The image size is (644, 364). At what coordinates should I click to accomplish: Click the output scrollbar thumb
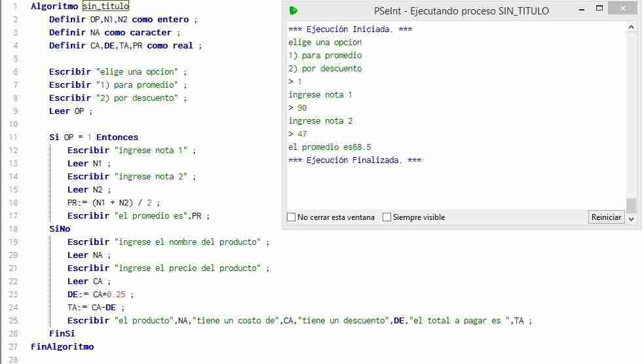click(632, 204)
